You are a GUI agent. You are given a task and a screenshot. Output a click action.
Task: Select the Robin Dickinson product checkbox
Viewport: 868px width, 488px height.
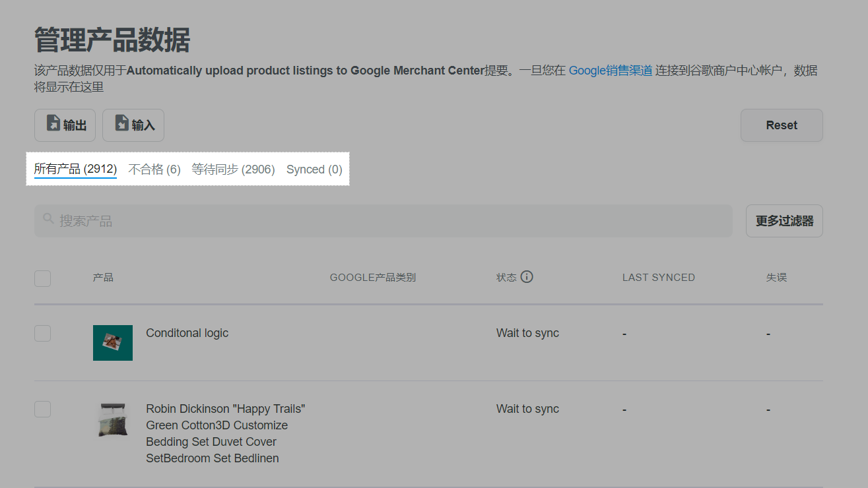point(42,409)
